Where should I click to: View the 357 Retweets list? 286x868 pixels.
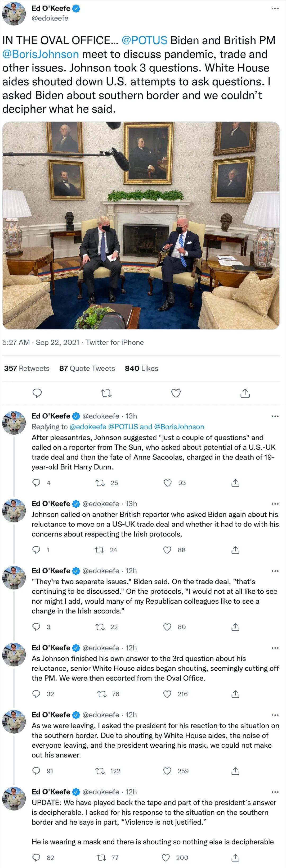click(27, 368)
